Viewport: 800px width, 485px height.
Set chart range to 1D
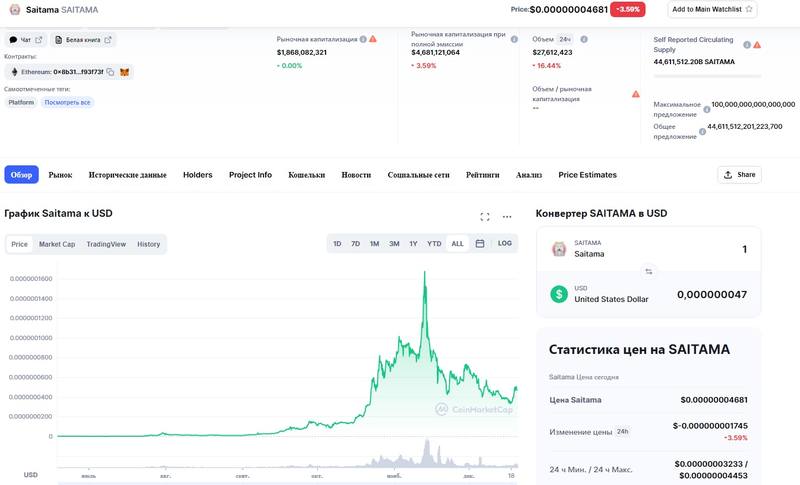point(337,244)
